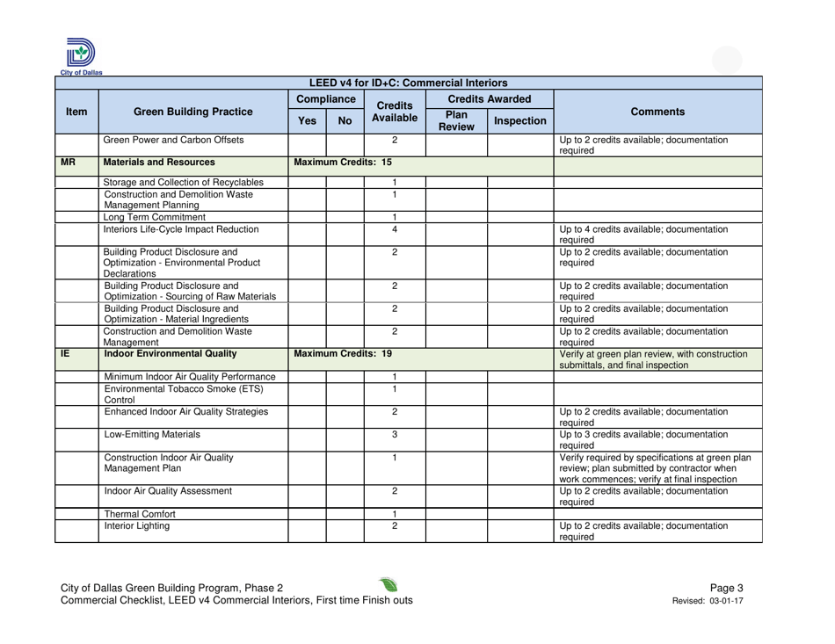Click the Inspection column header

coord(519,120)
